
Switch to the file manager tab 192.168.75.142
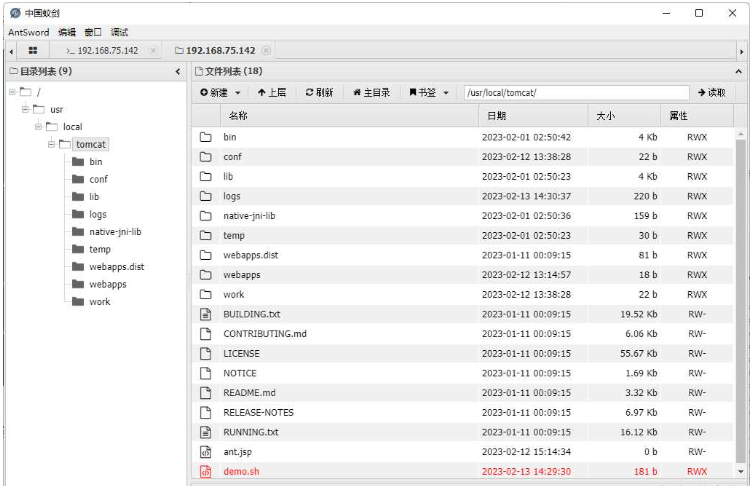pyautogui.click(x=216, y=50)
